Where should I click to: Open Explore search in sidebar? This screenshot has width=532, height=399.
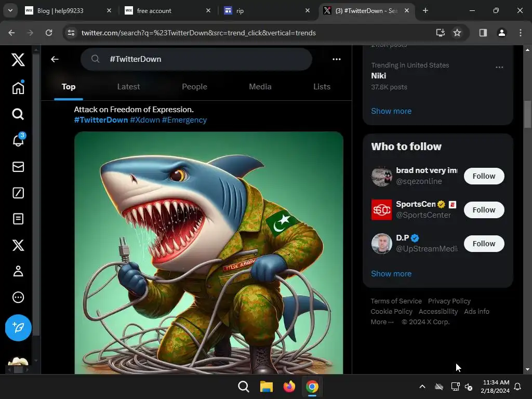pyautogui.click(x=18, y=114)
